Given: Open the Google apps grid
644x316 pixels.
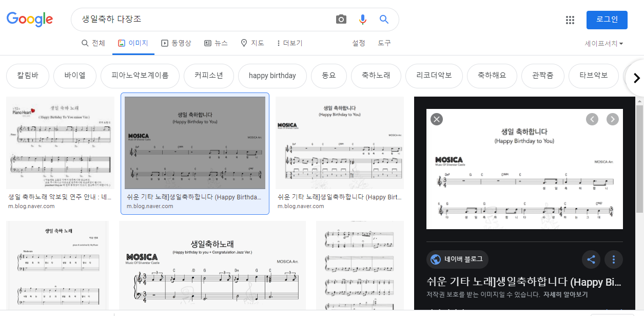Looking at the screenshot, I should pyautogui.click(x=570, y=20).
